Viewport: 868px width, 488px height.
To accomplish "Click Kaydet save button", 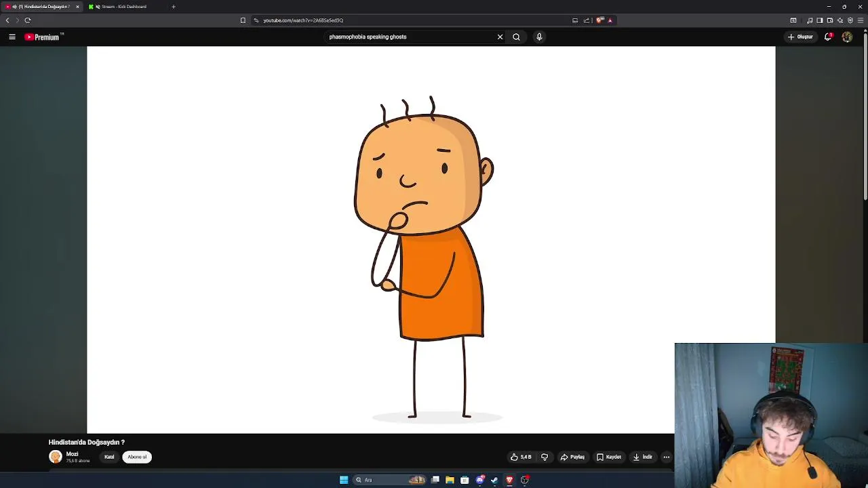I will [x=609, y=457].
